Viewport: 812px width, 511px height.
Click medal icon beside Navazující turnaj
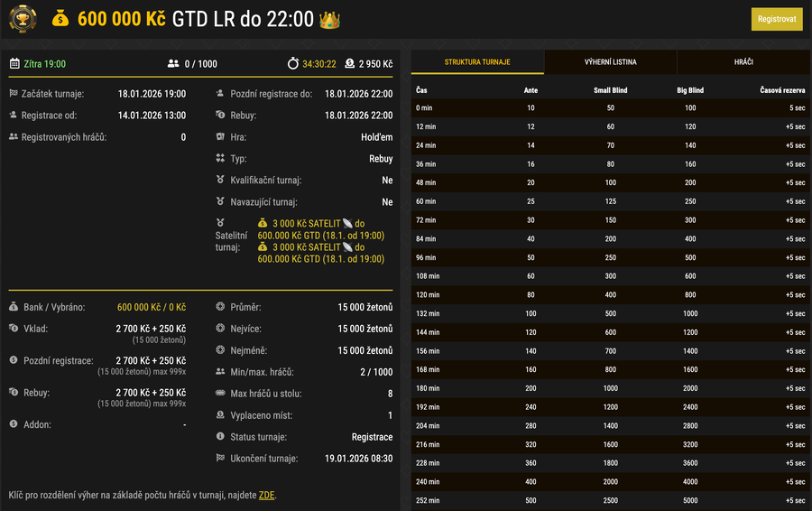(x=220, y=201)
